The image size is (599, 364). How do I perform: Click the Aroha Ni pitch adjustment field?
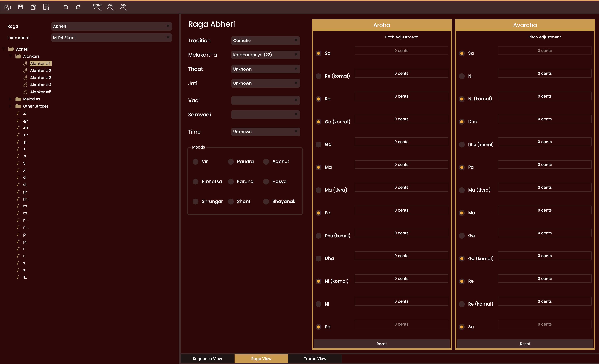(401, 301)
